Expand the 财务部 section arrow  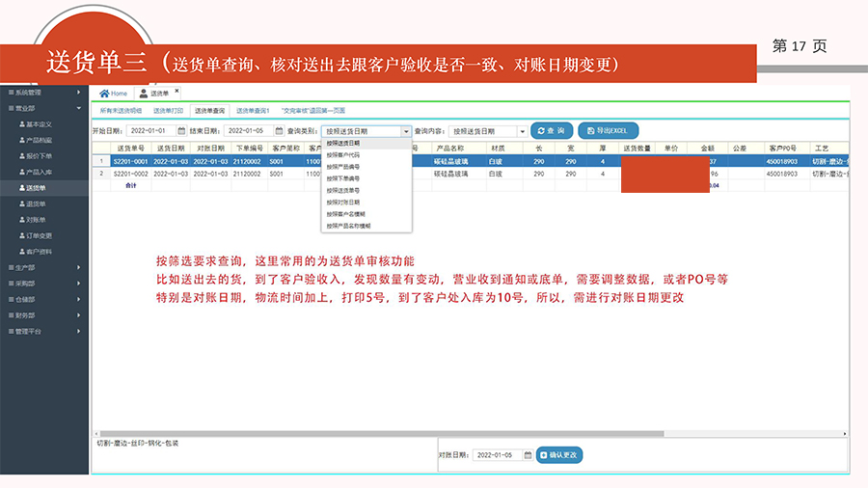coord(79,315)
